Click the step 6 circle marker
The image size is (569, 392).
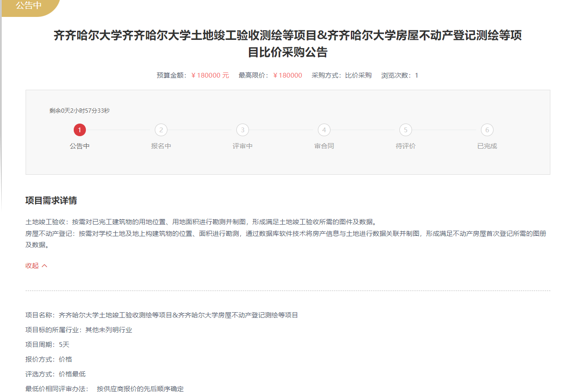click(487, 130)
